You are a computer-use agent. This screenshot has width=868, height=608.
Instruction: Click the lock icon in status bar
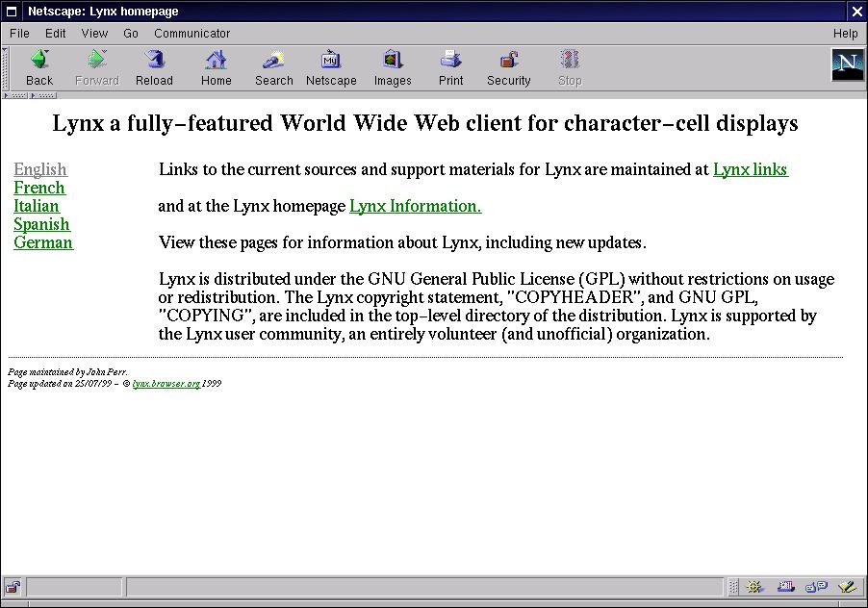pyautogui.click(x=13, y=587)
